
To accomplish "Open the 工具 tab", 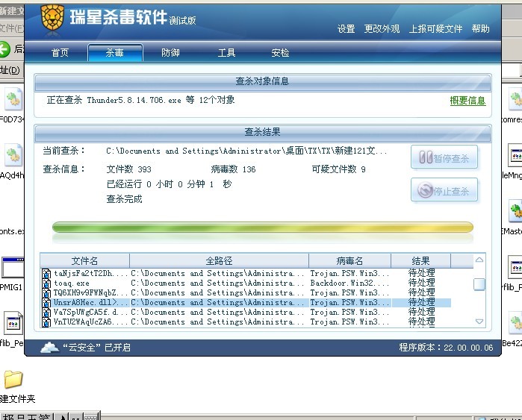I will [x=226, y=52].
